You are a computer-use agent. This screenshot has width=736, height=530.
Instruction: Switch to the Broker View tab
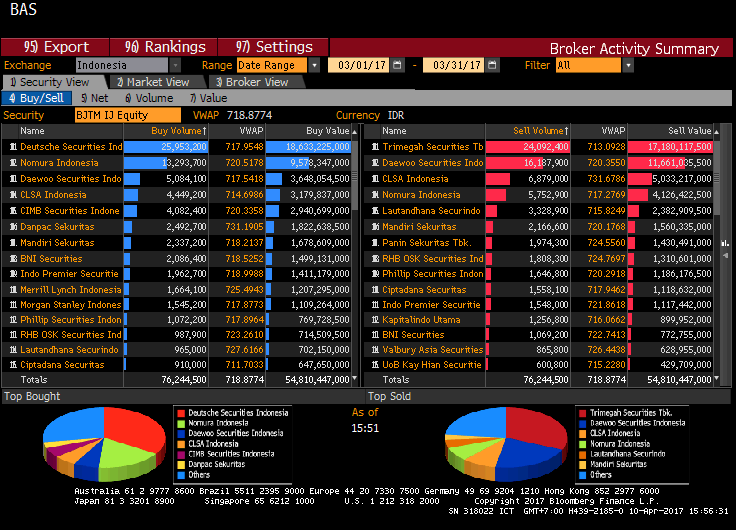click(250, 82)
